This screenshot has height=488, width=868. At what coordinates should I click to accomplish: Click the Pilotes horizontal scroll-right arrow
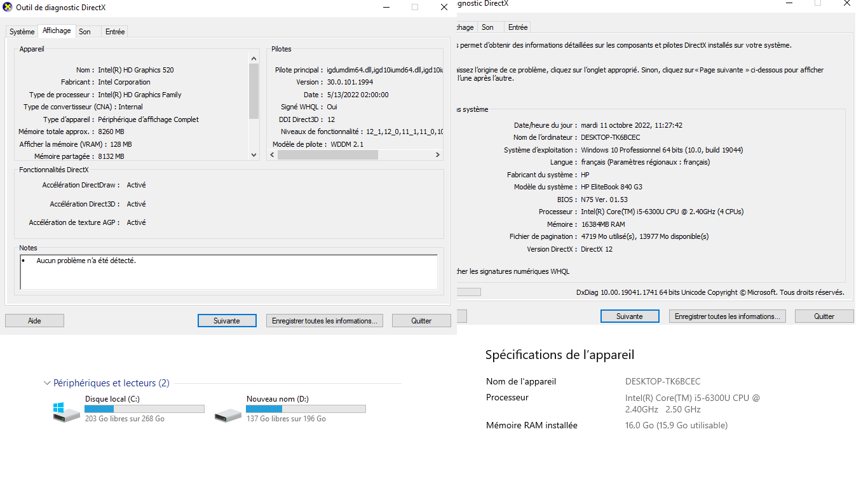pos(437,155)
